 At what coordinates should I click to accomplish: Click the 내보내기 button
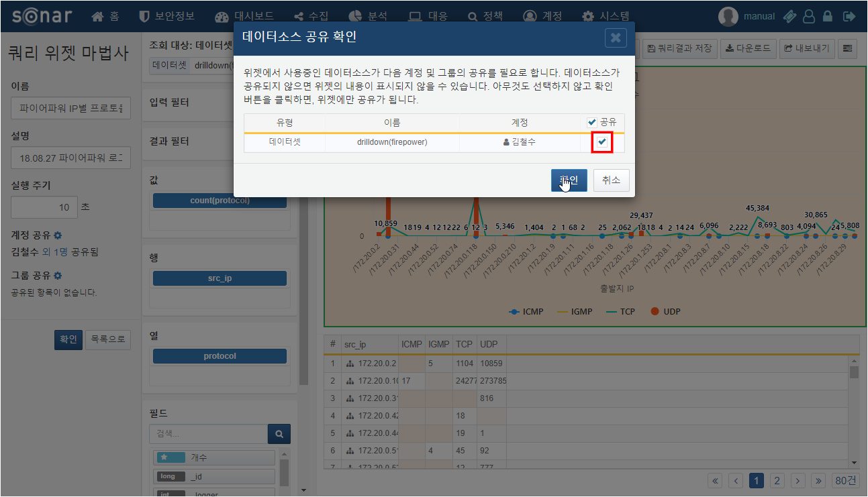click(808, 48)
